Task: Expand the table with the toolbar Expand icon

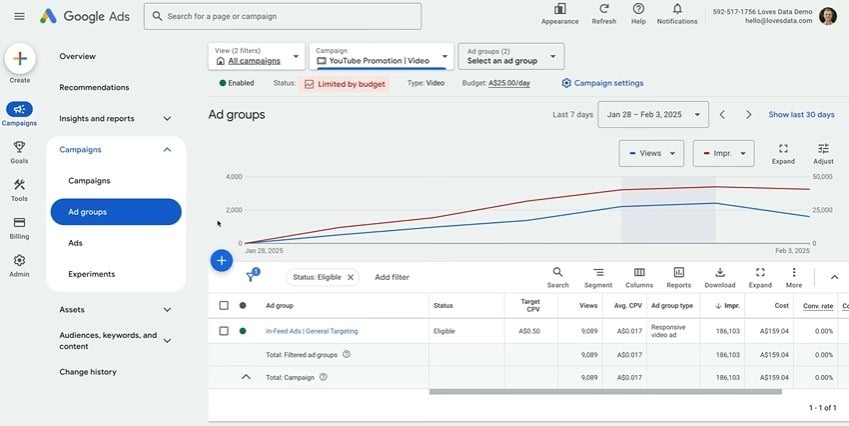Action: [760, 272]
